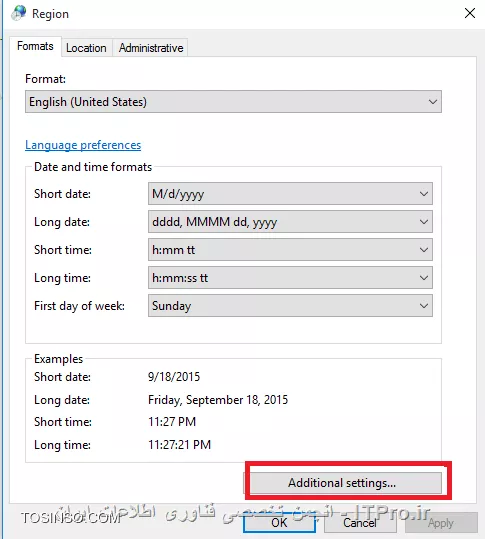Viewport: 485px width, 539px height.
Task: Click the Long time chevron arrow
Action: pyautogui.click(x=424, y=278)
